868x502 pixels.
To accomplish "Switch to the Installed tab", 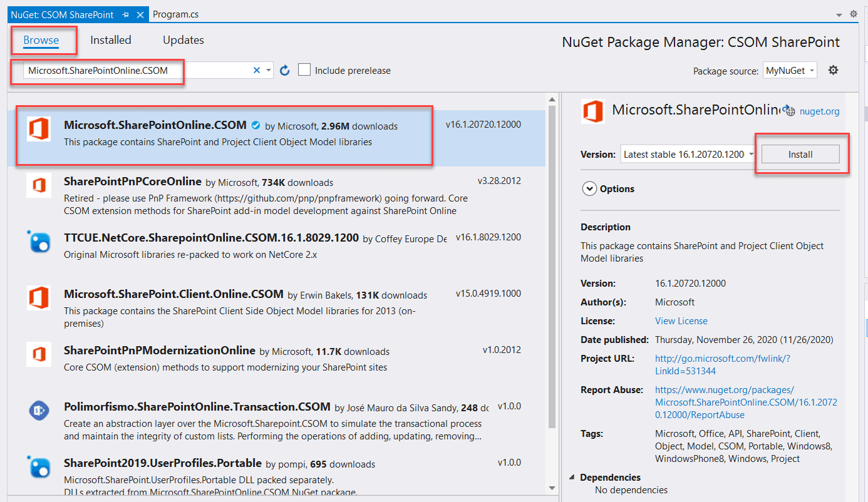I will (x=111, y=39).
